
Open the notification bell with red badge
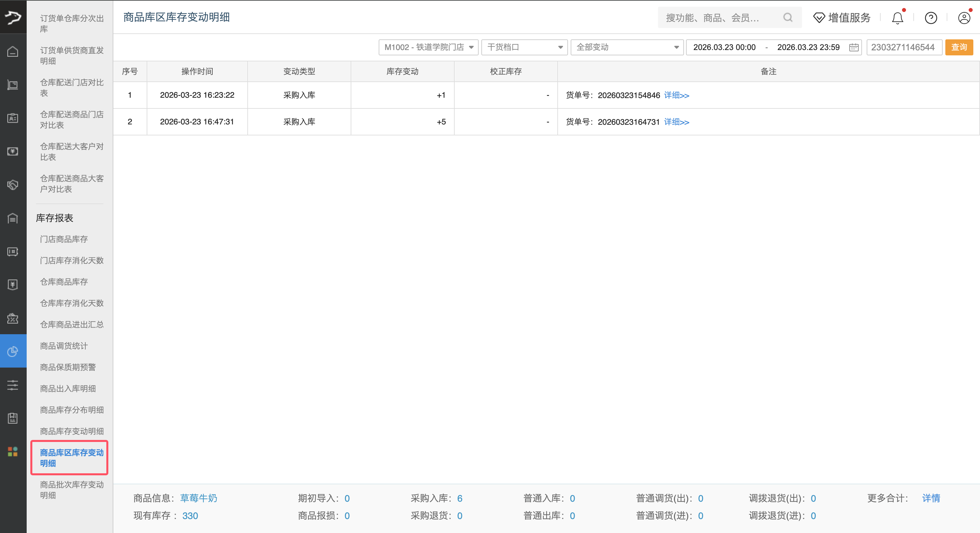(x=897, y=18)
